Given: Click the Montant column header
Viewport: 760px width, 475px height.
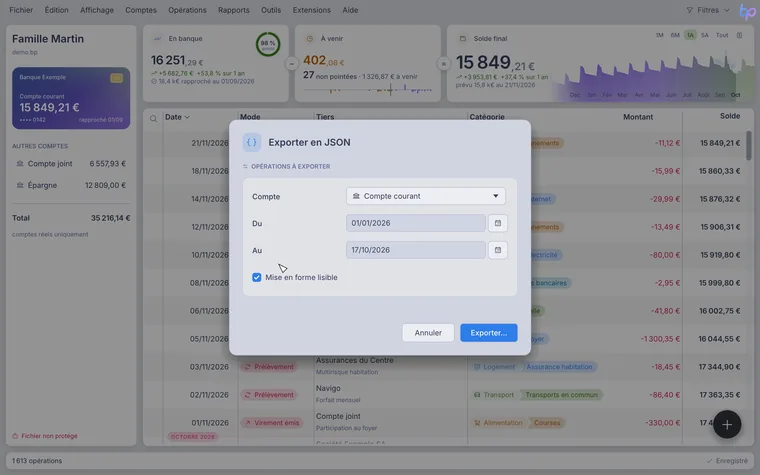Looking at the screenshot, I should point(638,117).
